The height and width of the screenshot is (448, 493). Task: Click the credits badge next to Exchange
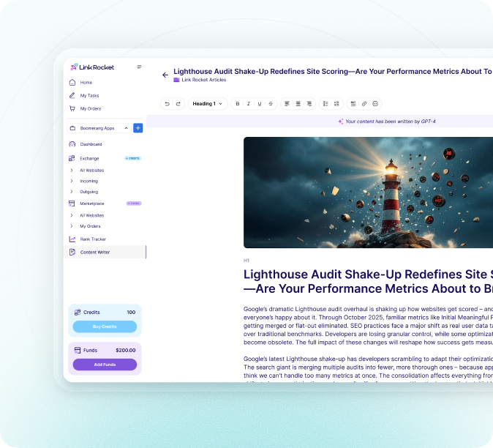[133, 158]
